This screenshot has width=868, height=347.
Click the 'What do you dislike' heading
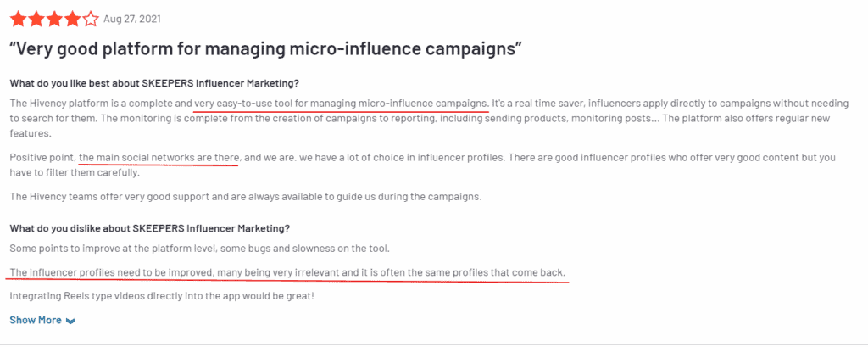[150, 228]
